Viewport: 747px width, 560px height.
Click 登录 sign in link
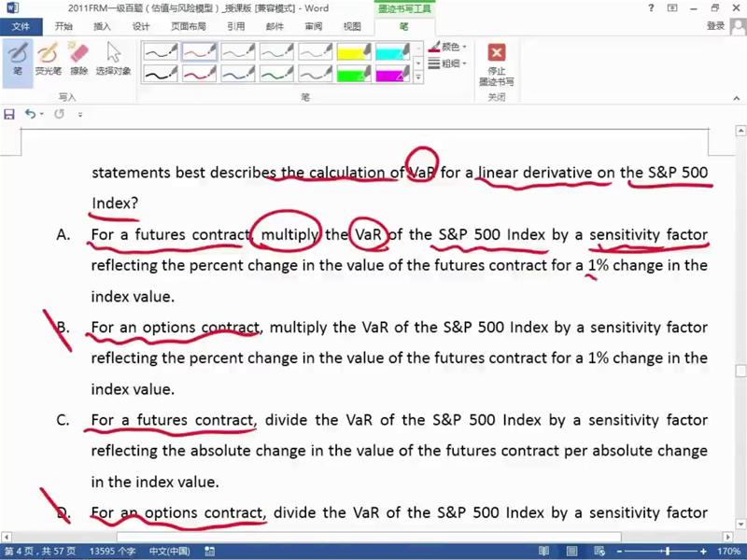(x=715, y=26)
